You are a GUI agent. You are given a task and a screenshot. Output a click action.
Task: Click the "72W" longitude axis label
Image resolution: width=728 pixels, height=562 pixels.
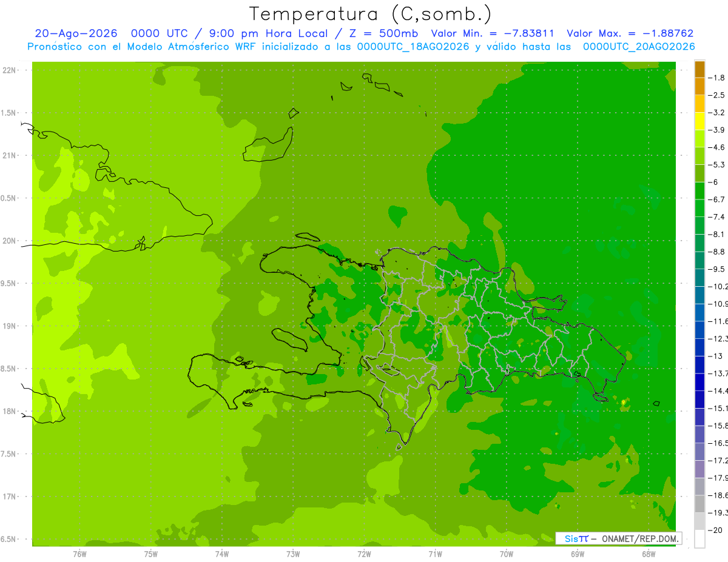[364, 554]
